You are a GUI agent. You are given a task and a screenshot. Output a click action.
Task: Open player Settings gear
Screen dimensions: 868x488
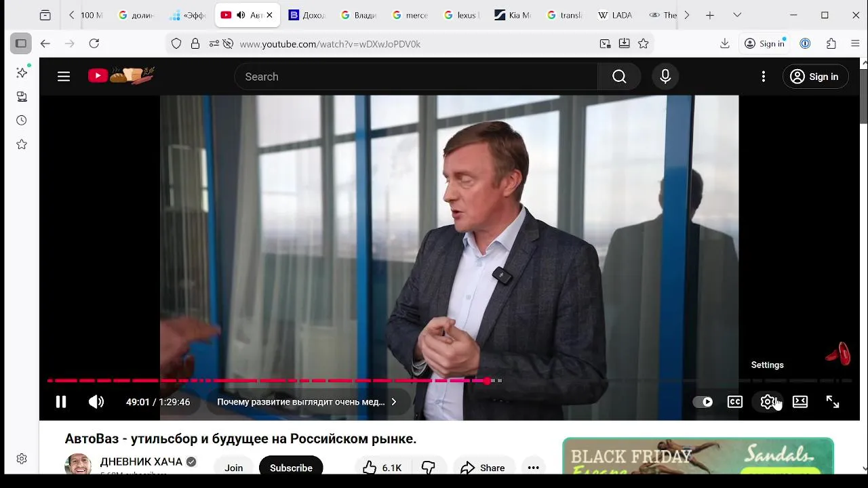[x=768, y=402]
